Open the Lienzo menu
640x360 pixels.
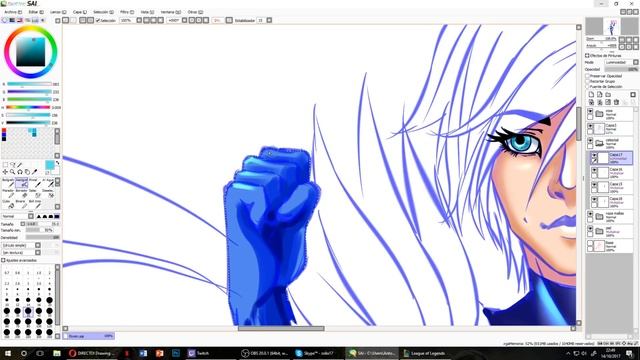click(58, 12)
